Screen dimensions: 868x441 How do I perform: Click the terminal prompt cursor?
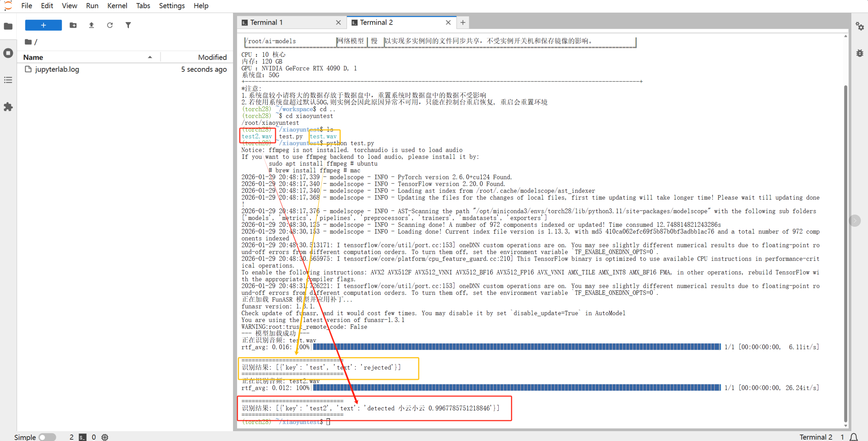(x=328, y=422)
